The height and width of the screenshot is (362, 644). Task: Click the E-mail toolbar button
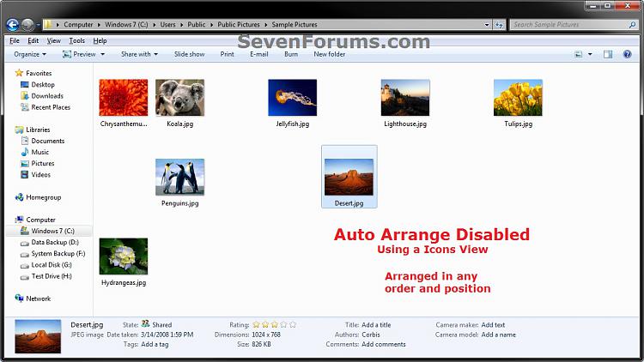tap(259, 54)
